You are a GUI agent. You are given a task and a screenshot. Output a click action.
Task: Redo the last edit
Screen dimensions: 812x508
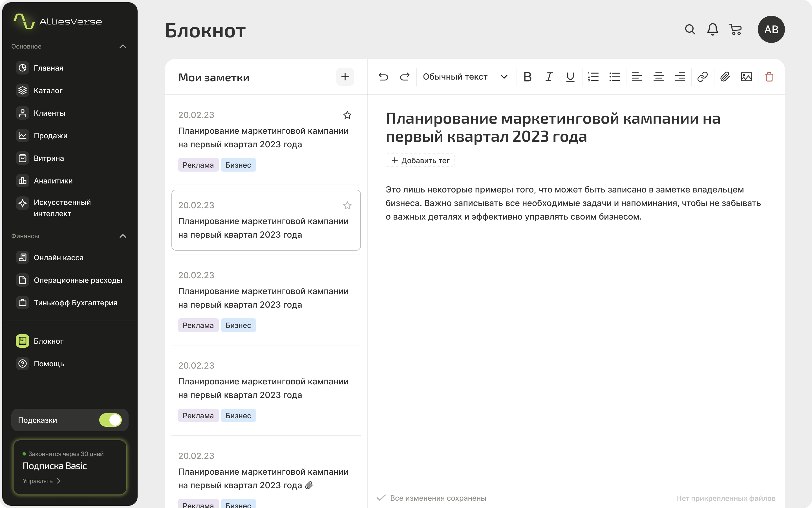[405, 77]
